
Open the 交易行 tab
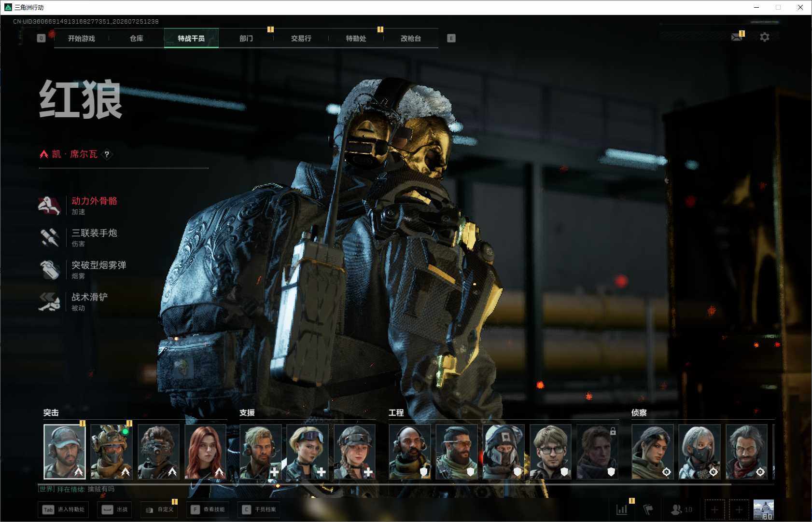(x=301, y=38)
